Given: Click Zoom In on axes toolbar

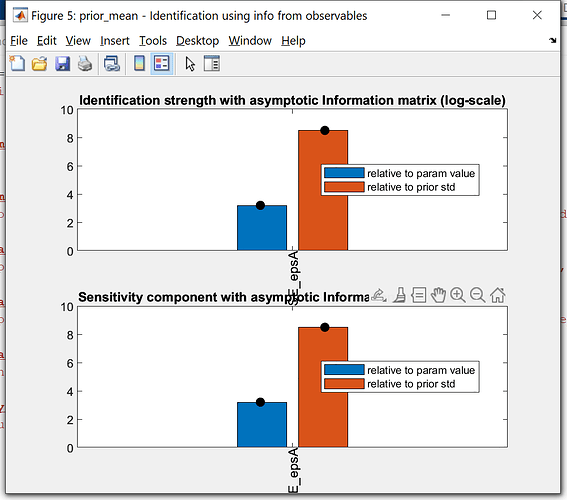Looking at the screenshot, I should pos(458,295).
